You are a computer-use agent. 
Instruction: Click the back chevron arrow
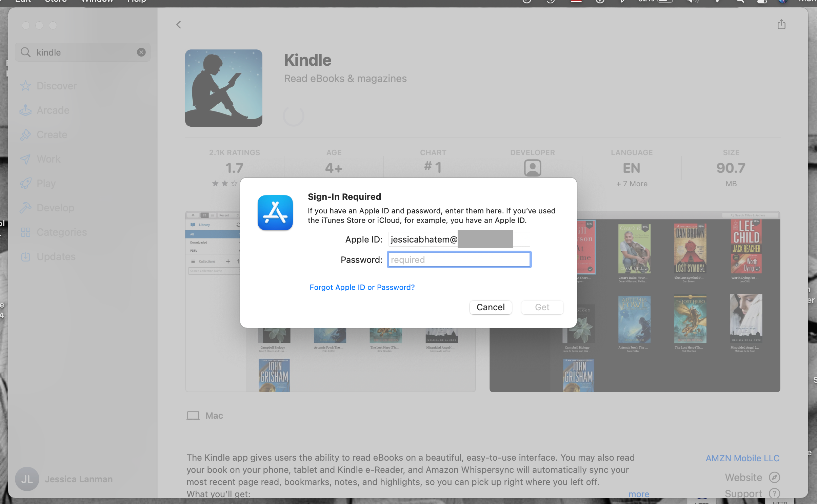(x=179, y=25)
